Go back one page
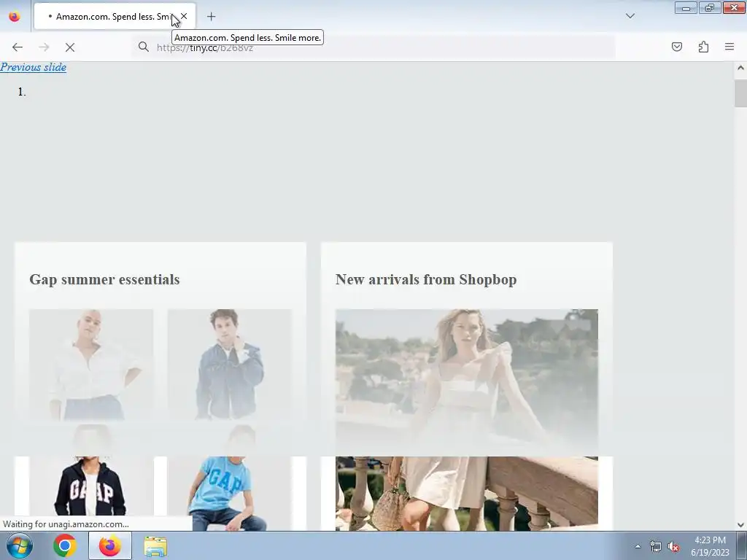This screenshot has height=560, width=747. 18,47
